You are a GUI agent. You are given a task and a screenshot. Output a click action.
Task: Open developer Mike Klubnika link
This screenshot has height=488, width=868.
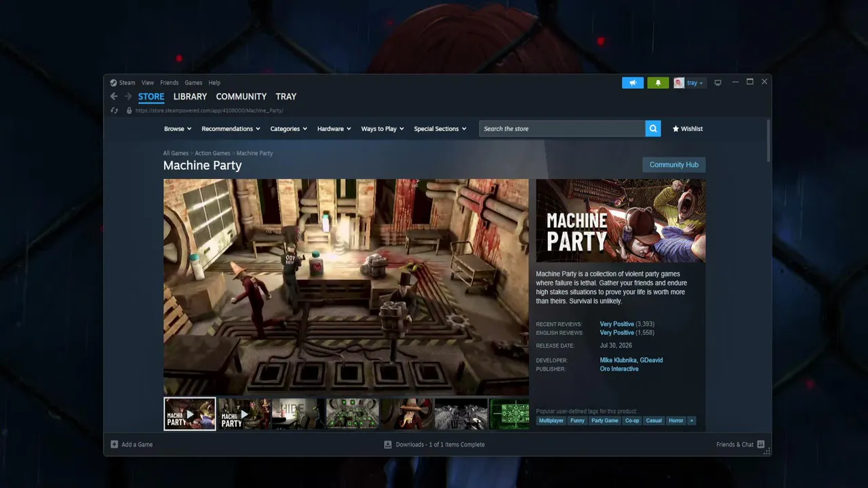[x=618, y=360]
